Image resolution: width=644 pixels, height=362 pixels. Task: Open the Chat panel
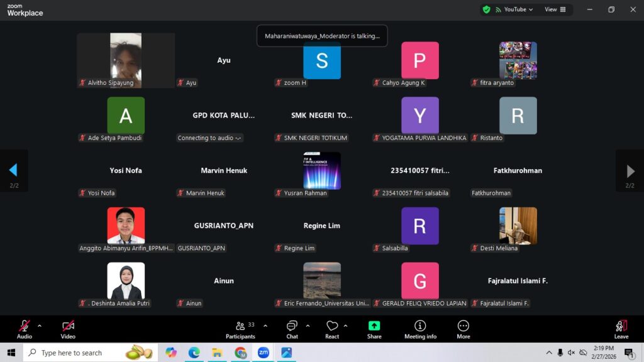pyautogui.click(x=292, y=328)
